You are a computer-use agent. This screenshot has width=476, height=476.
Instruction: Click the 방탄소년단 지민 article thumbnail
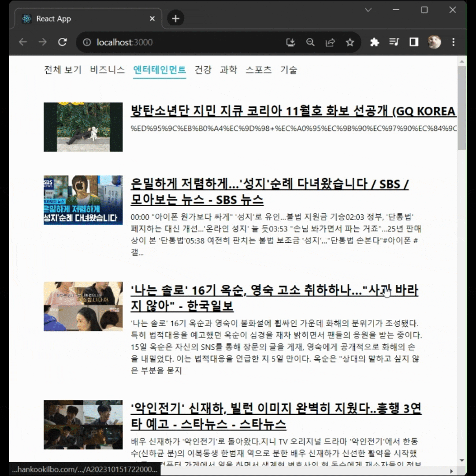pos(83,127)
